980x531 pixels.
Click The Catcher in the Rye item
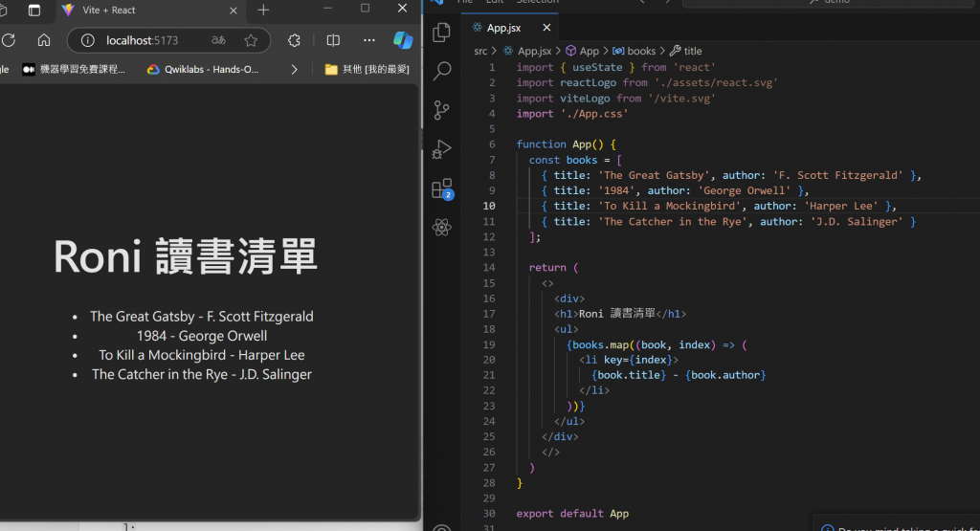coord(201,374)
